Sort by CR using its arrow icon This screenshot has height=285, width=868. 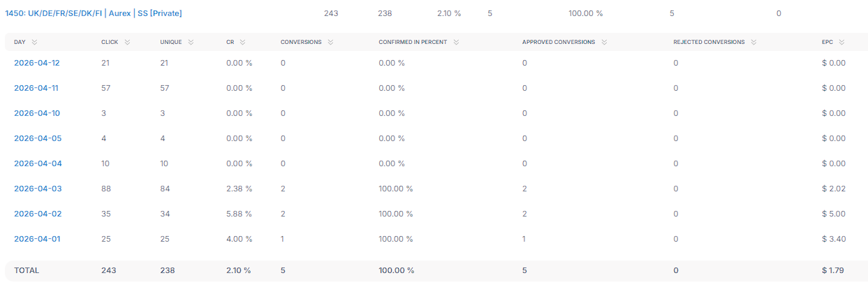tap(244, 43)
